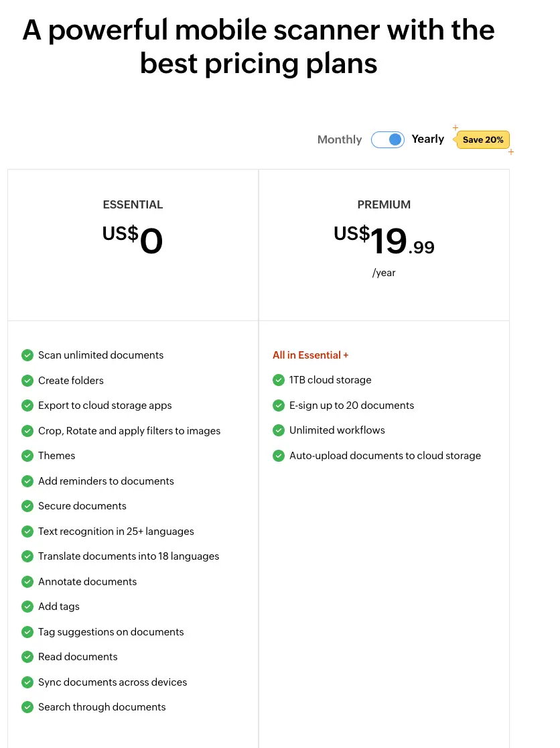This screenshot has height=748, width=560.
Task: Click checkmark next to Secure documents
Action: coord(27,506)
